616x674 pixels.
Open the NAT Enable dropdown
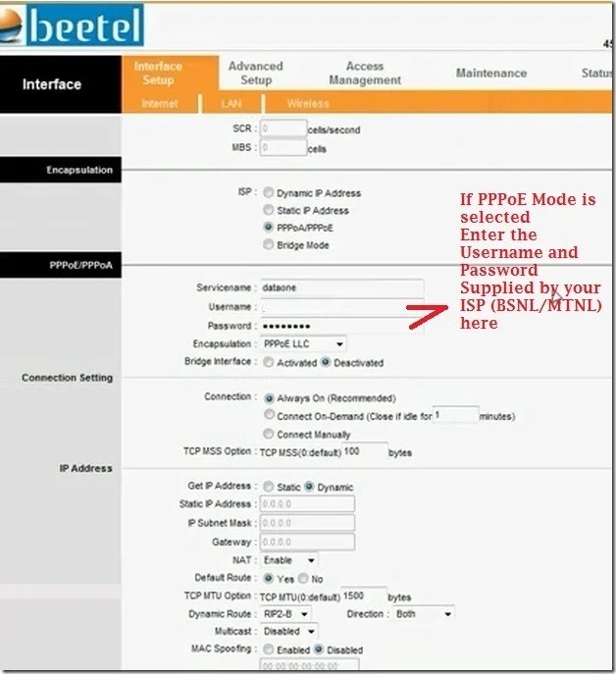[x=289, y=560]
